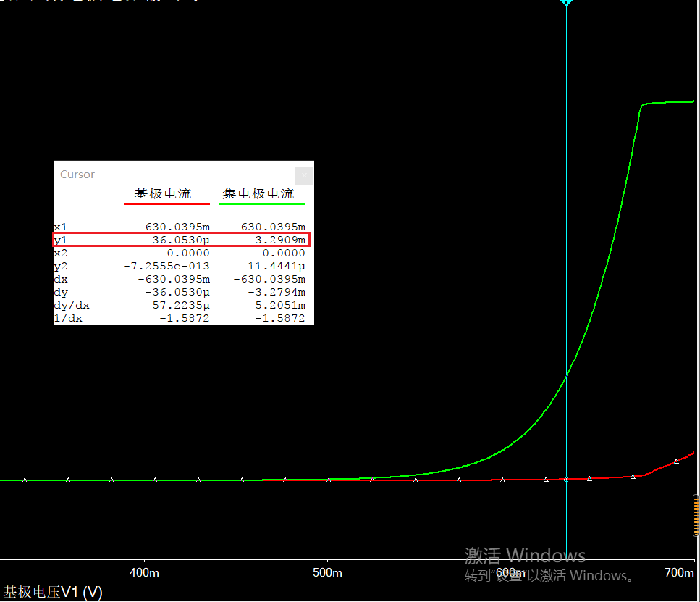The image size is (700, 602).
Task: Click the cursor circle on the red curve
Action: [x=566, y=479]
